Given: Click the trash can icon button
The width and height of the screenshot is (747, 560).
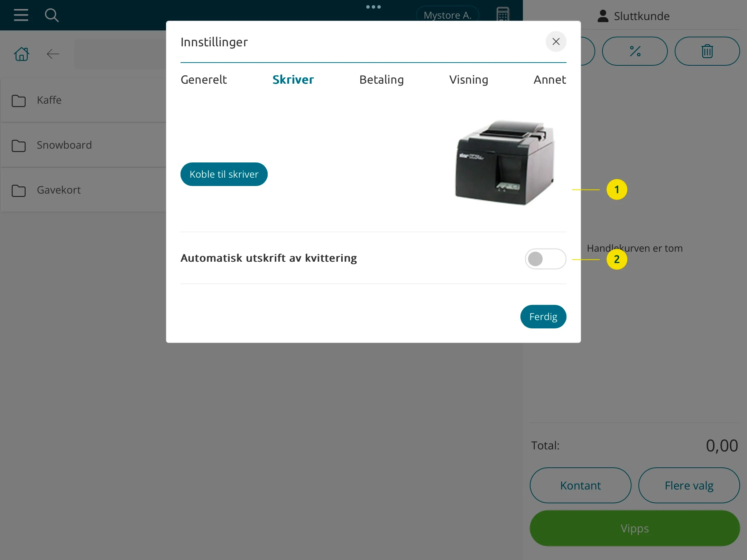Looking at the screenshot, I should (707, 52).
